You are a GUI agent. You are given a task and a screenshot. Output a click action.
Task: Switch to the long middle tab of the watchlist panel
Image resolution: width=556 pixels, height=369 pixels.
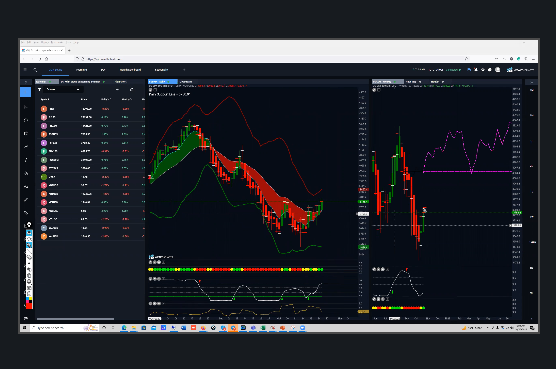(82, 82)
